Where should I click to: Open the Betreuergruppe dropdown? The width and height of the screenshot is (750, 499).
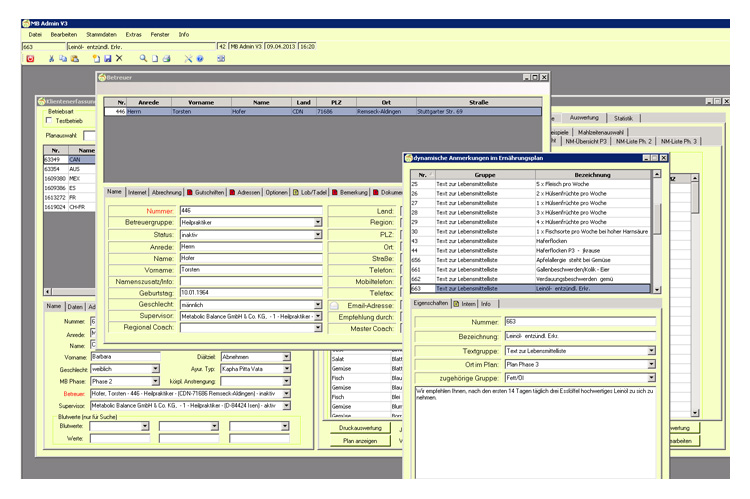(x=318, y=222)
